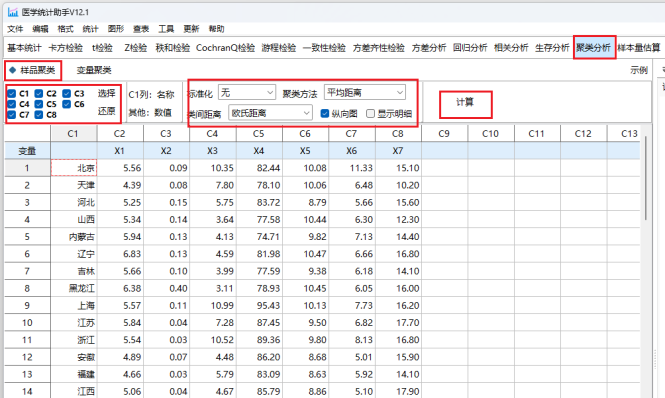Toggle the 纵向图 checkbox
The width and height of the screenshot is (665, 398).
[325, 113]
